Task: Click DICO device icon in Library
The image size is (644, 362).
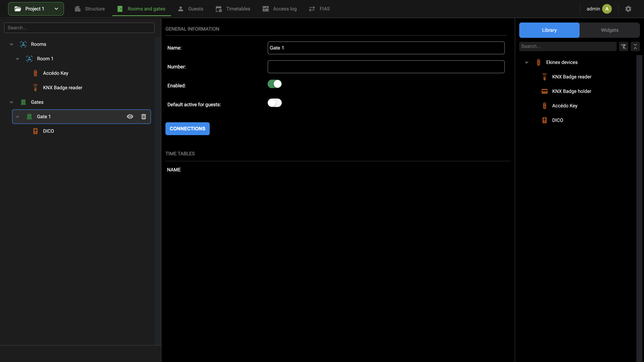Action: (545, 120)
